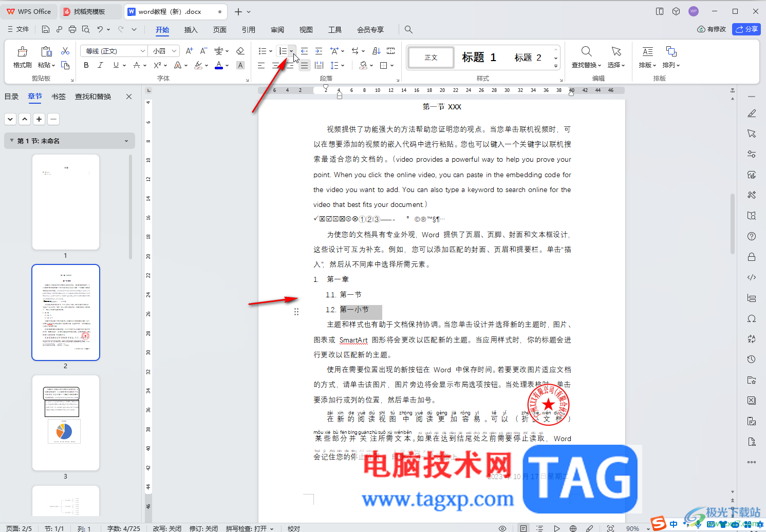Expand the styles gallery arrow

(556, 66)
